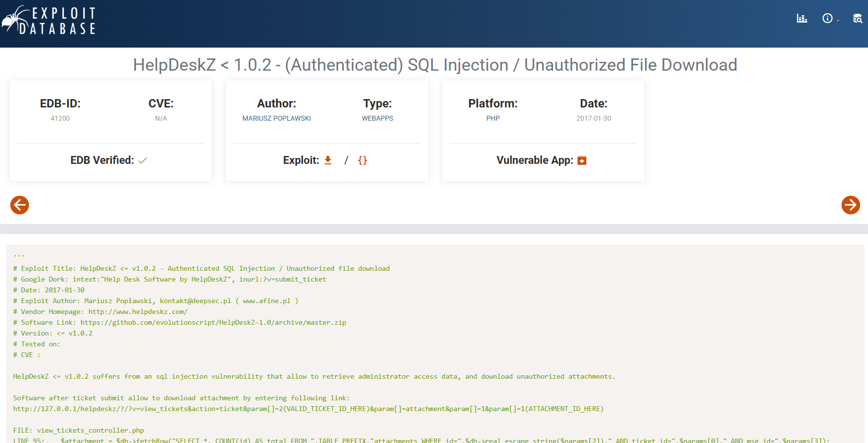
Task: View raw exploit code braces icon
Action: [x=363, y=160]
